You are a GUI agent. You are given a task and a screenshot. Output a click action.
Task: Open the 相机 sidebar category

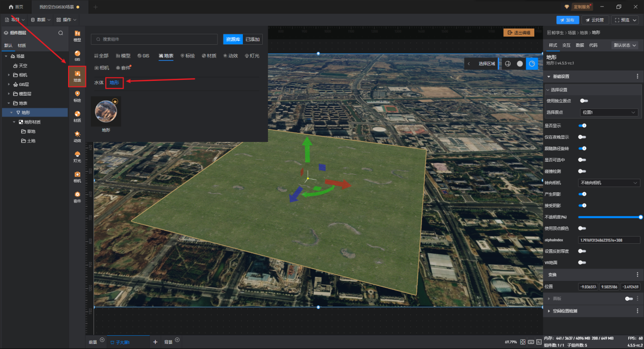pyautogui.click(x=77, y=177)
